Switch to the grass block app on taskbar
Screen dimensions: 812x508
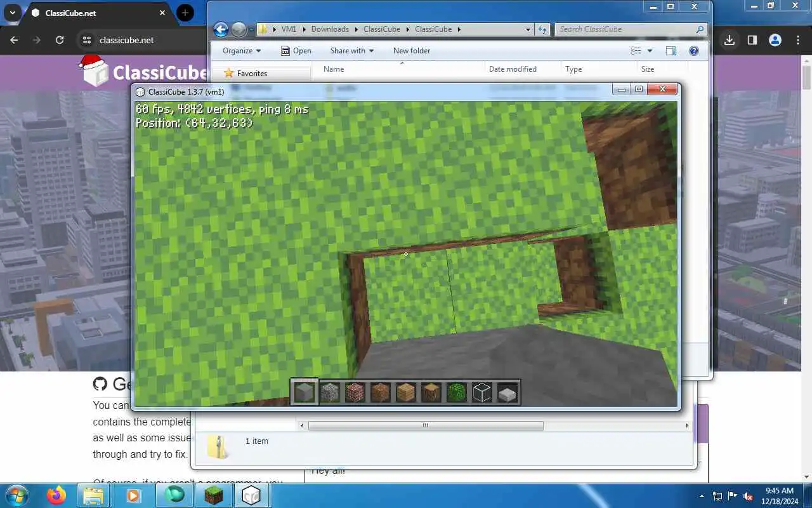click(x=214, y=495)
